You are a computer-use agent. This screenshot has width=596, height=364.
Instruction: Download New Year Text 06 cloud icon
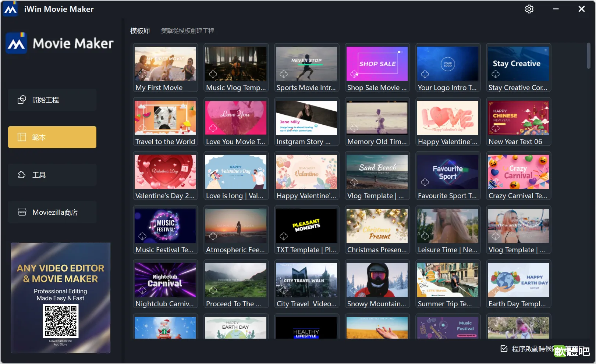tap(496, 128)
